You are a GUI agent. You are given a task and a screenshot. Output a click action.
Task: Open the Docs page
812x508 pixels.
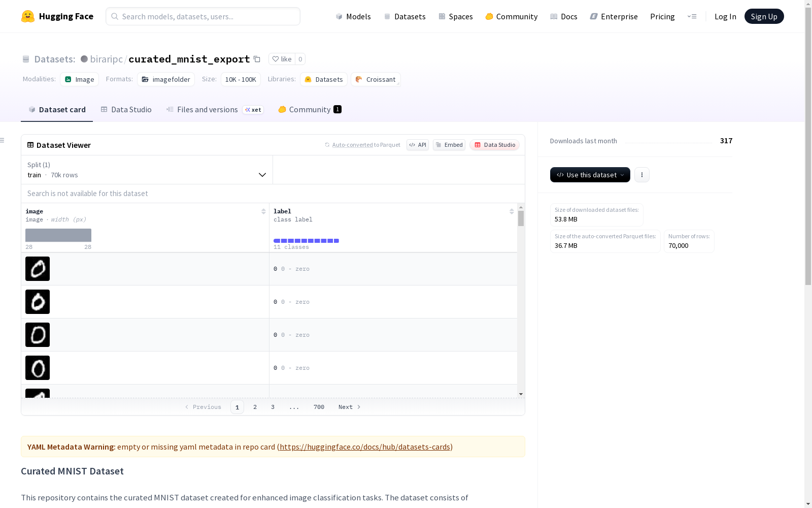(x=564, y=16)
